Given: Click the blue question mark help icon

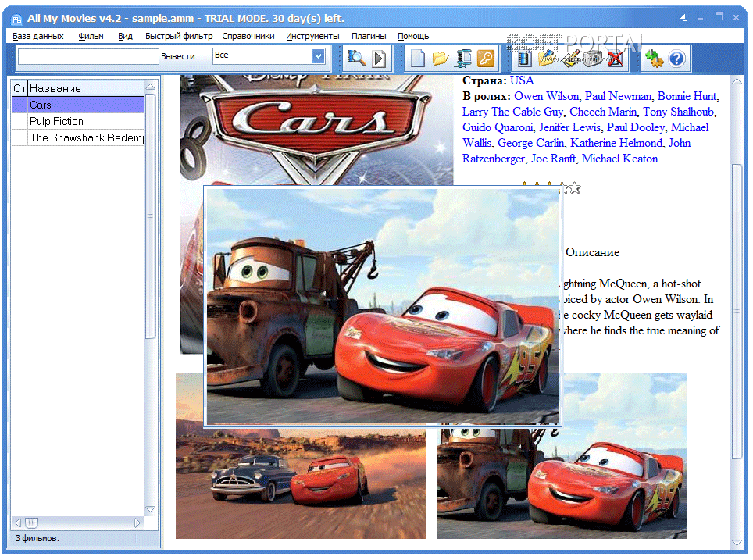Looking at the screenshot, I should coord(676,59).
